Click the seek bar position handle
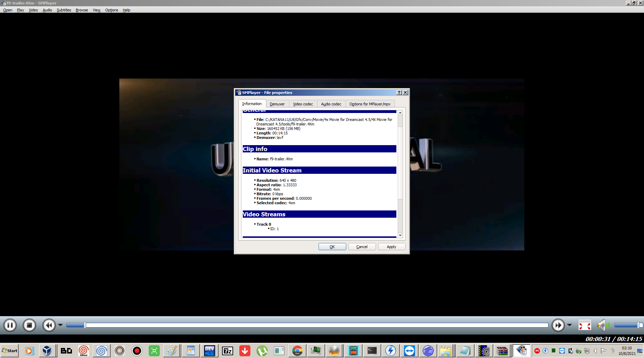644x358 pixels. [x=85, y=325]
